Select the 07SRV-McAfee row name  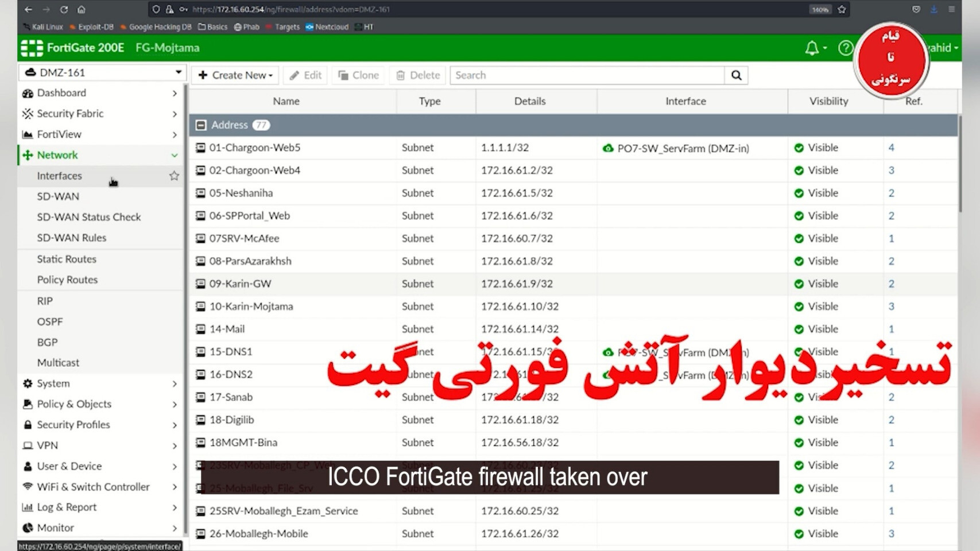click(244, 238)
